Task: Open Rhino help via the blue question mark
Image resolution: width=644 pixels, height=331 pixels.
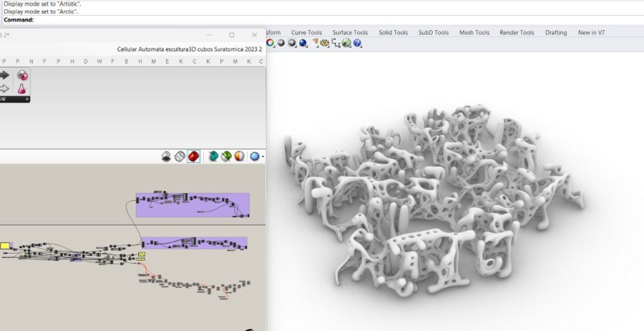Action: tap(357, 43)
